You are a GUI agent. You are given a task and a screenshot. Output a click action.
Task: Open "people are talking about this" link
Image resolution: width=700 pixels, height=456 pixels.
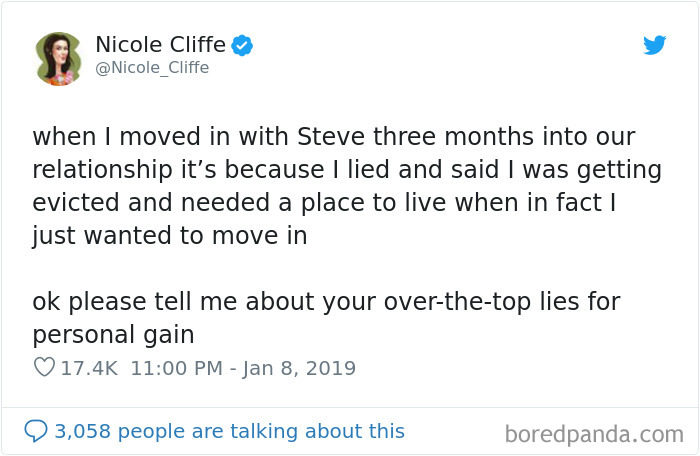[x=261, y=431]
